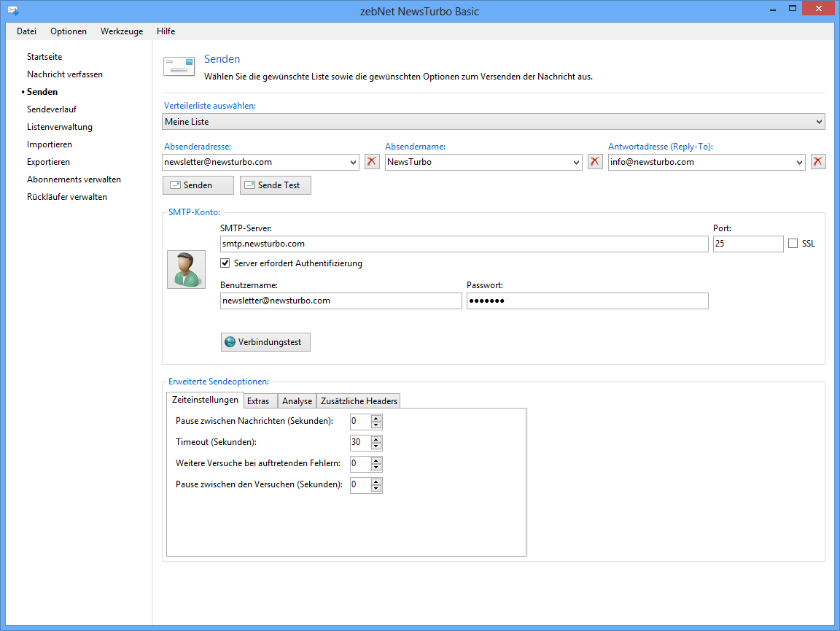Enable the SSL checkbox

coord(793,244)
